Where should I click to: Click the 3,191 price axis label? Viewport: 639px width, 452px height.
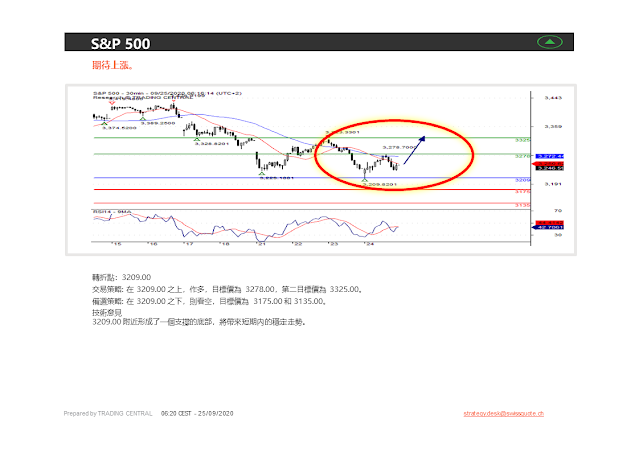click(x=553, y=184)
